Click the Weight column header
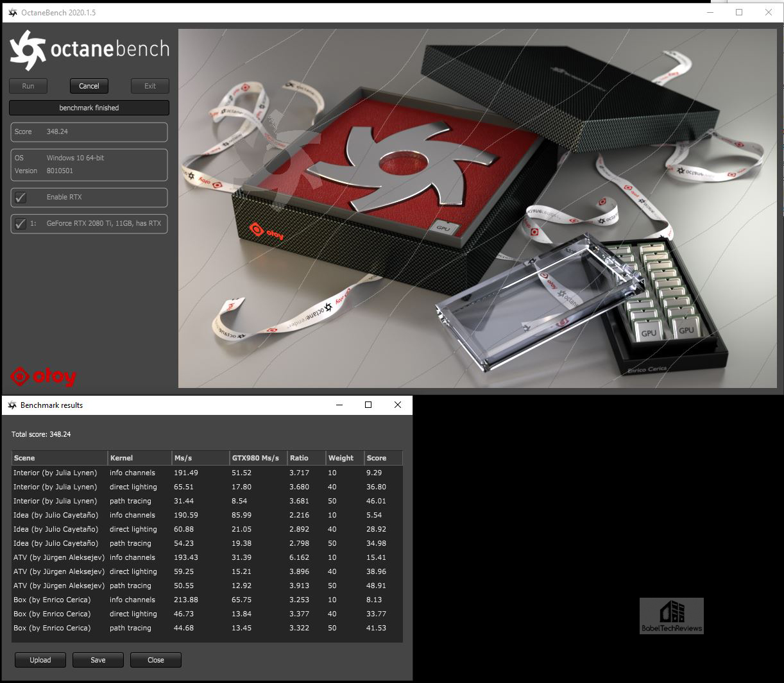Viewport: 784px width, 683px height. 345,458
